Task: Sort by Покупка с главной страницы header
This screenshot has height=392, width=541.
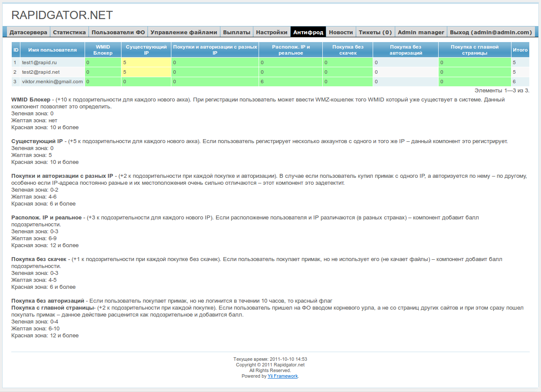Action: (475, 50)
